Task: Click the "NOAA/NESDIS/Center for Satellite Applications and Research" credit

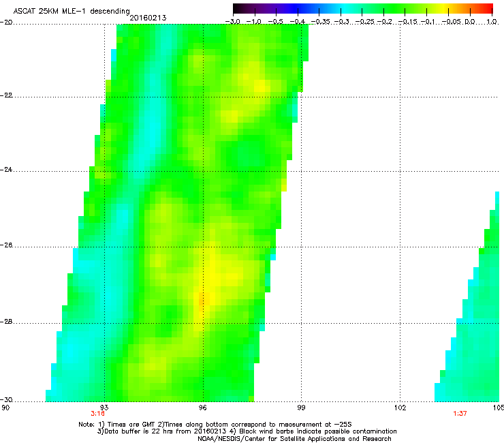Action: pyautogui.click(x=294, y=439)
